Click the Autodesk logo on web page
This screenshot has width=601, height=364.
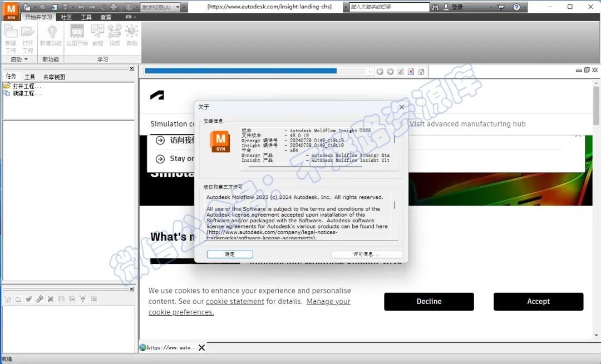[157, 95]
